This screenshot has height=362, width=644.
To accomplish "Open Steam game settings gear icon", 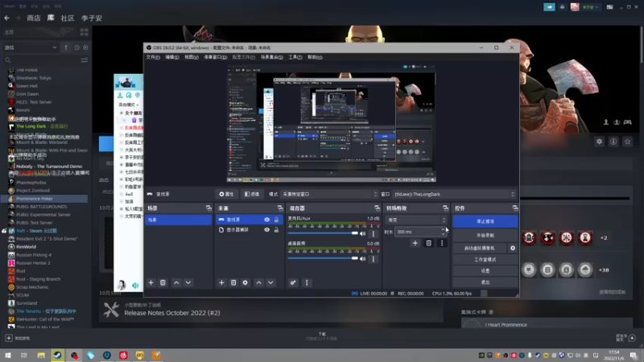I will pos(599,142).
